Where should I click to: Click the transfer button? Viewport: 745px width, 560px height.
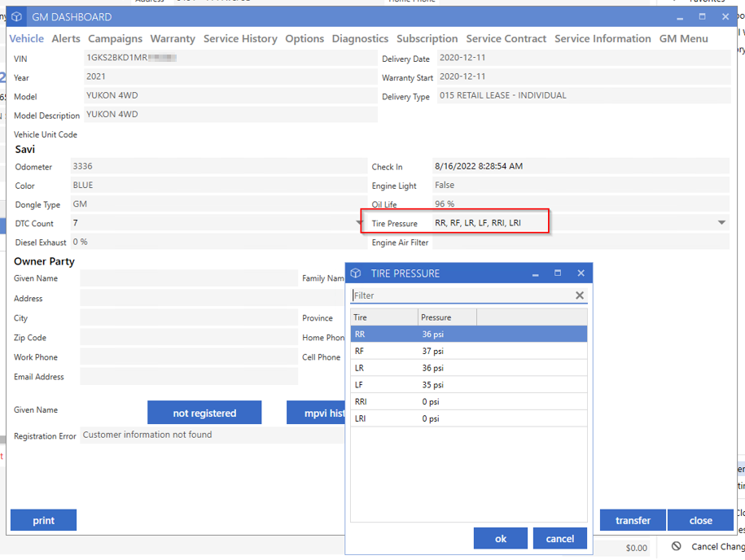(633, 520)
